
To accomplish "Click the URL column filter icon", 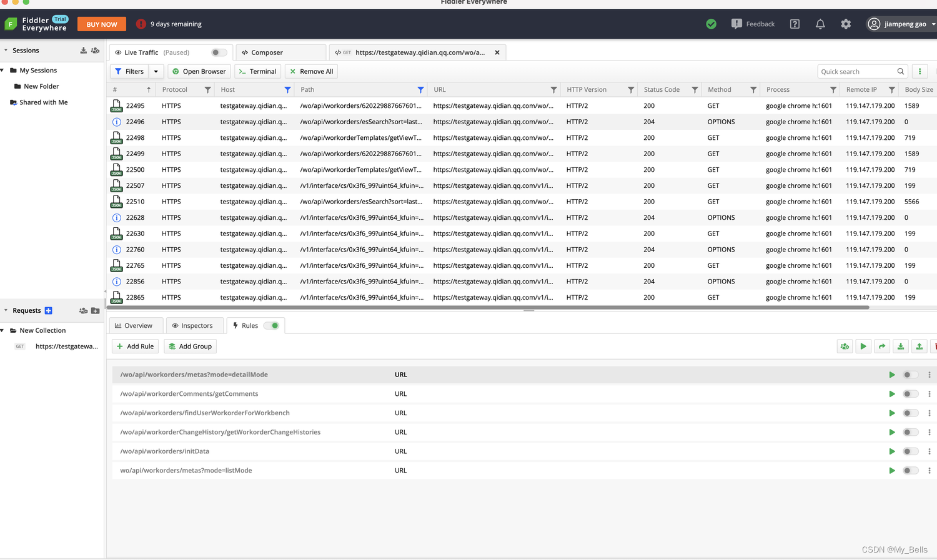I will 553,90.
